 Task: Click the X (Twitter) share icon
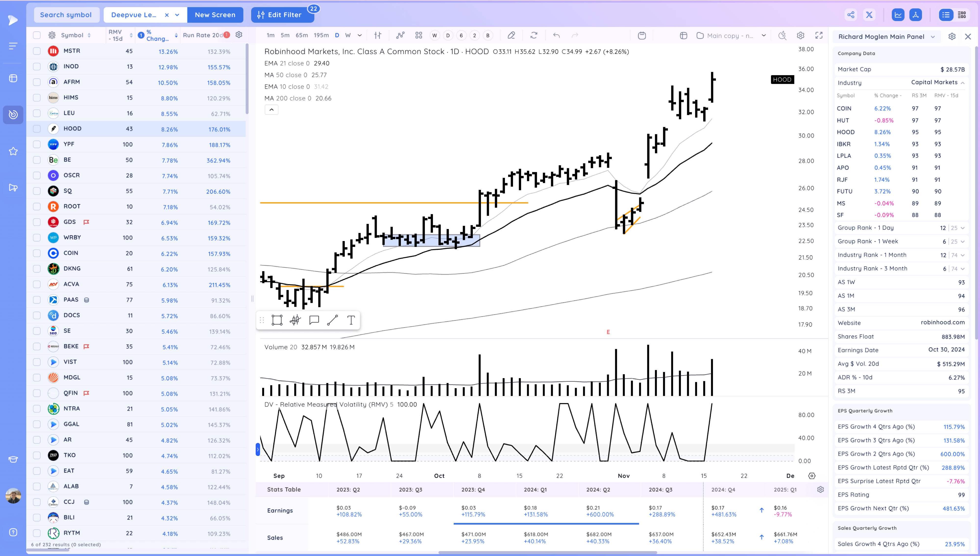pos(869,15)
